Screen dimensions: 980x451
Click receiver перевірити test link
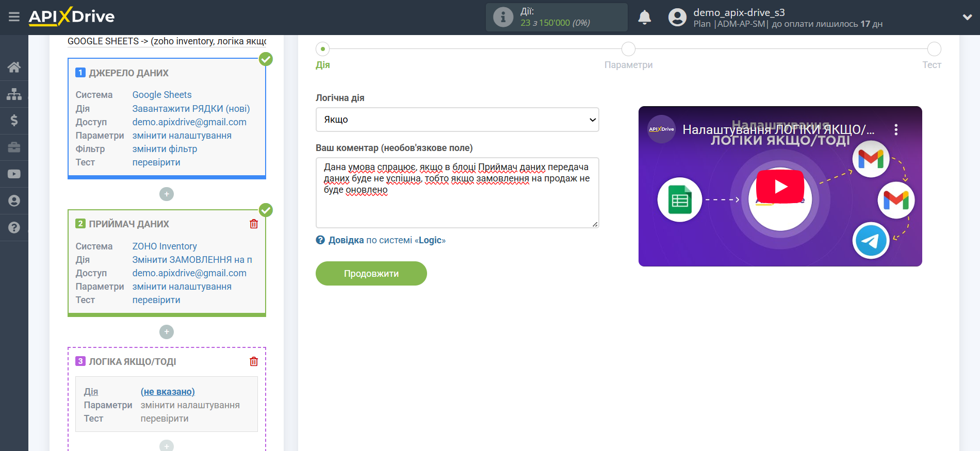tap(156, 300)
